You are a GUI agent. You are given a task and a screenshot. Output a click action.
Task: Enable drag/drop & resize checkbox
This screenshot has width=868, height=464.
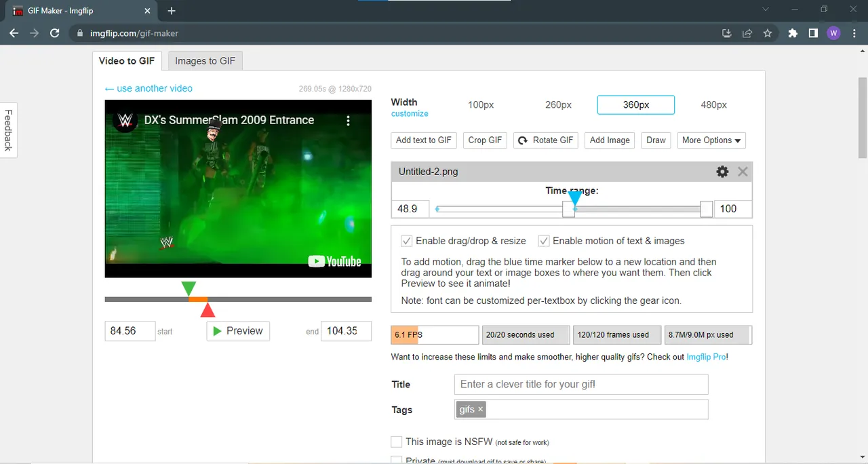407,241
